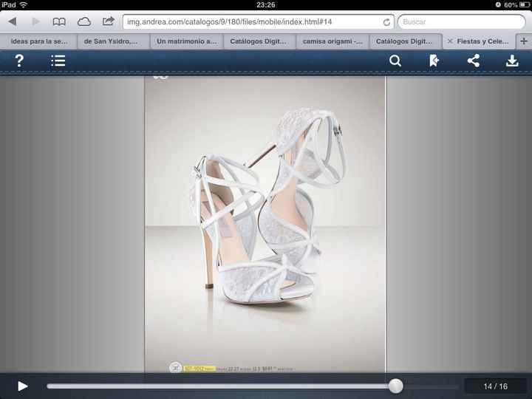This screenshot has height=399, width=532.
Task: Open the second 'Catálogos Digit...' tab
Action: [x=404, y=41]
